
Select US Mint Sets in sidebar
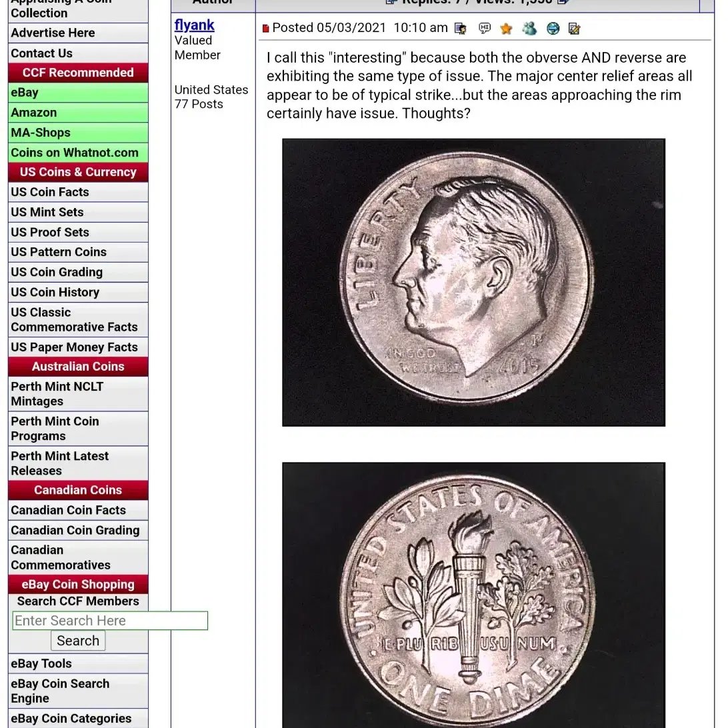[78, 212]
